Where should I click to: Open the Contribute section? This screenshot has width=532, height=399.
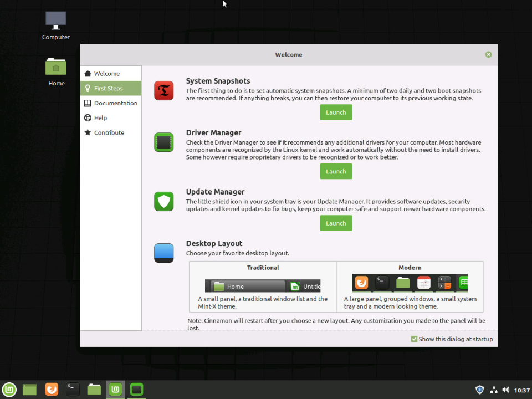(x=111, y=132)
